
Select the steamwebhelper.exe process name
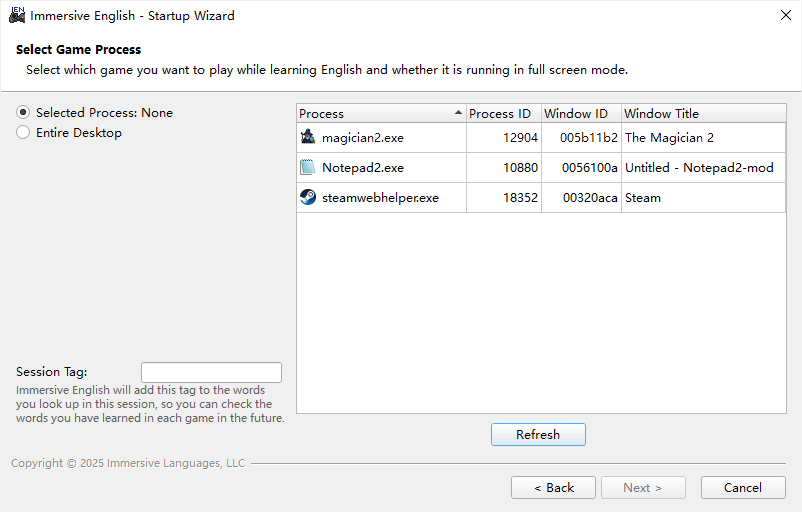point(380,198)
